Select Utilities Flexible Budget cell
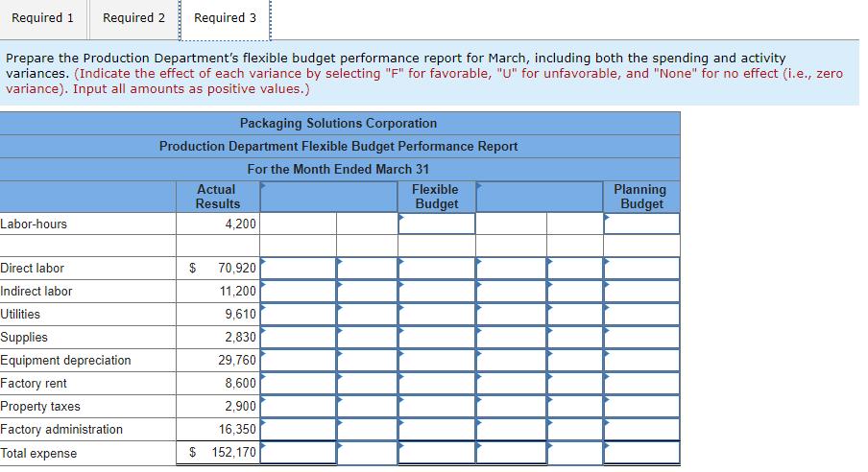 tap(437, 315)
